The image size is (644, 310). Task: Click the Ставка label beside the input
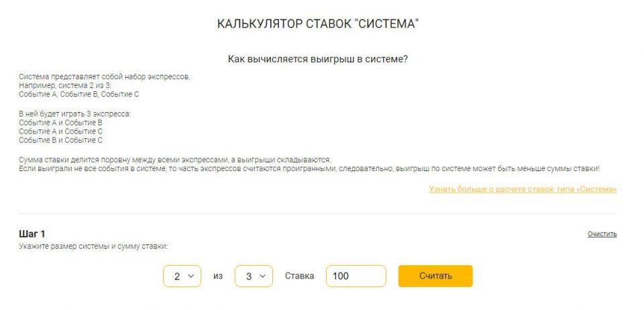tap(299, 276)
